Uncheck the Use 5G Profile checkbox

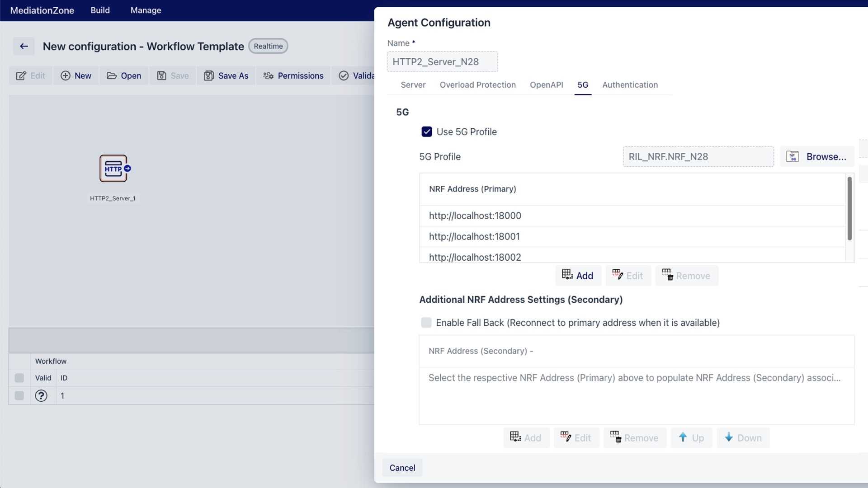click(427, 131)
